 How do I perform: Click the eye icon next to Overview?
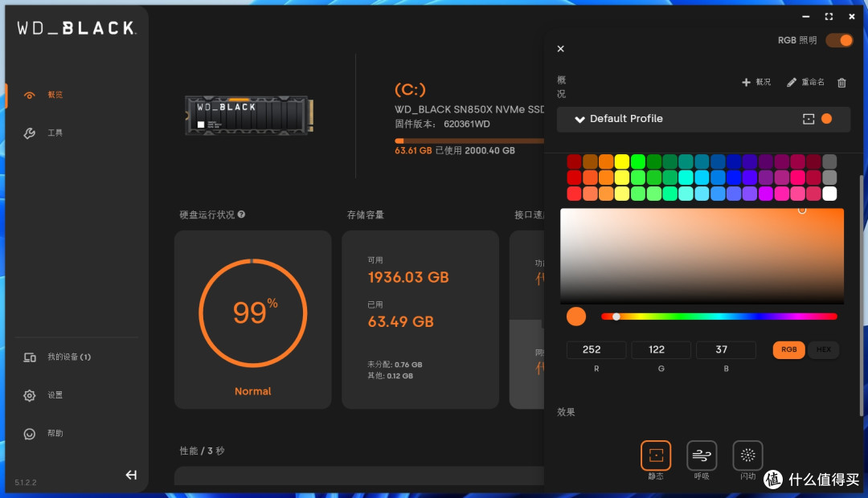point(30,95)
